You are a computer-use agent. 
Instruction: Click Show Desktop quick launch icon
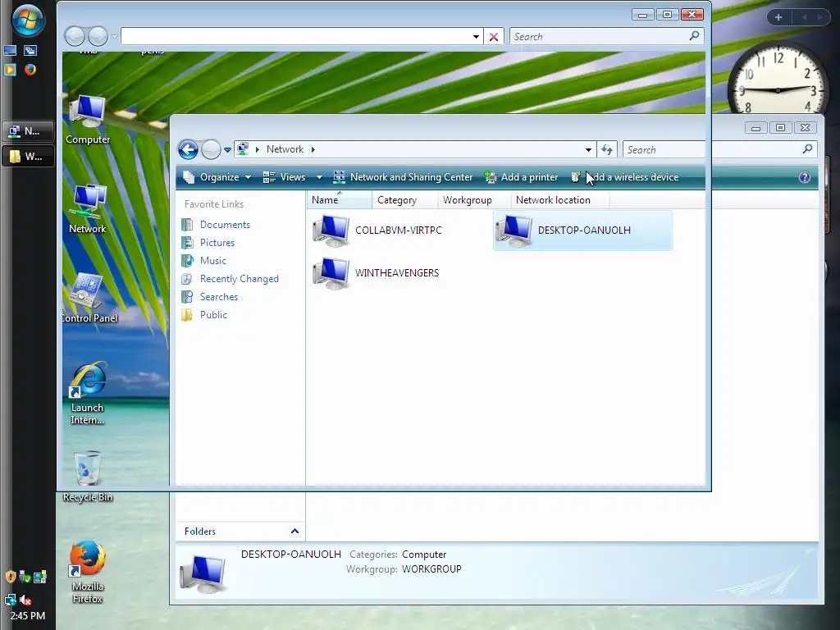pos(10,51)
